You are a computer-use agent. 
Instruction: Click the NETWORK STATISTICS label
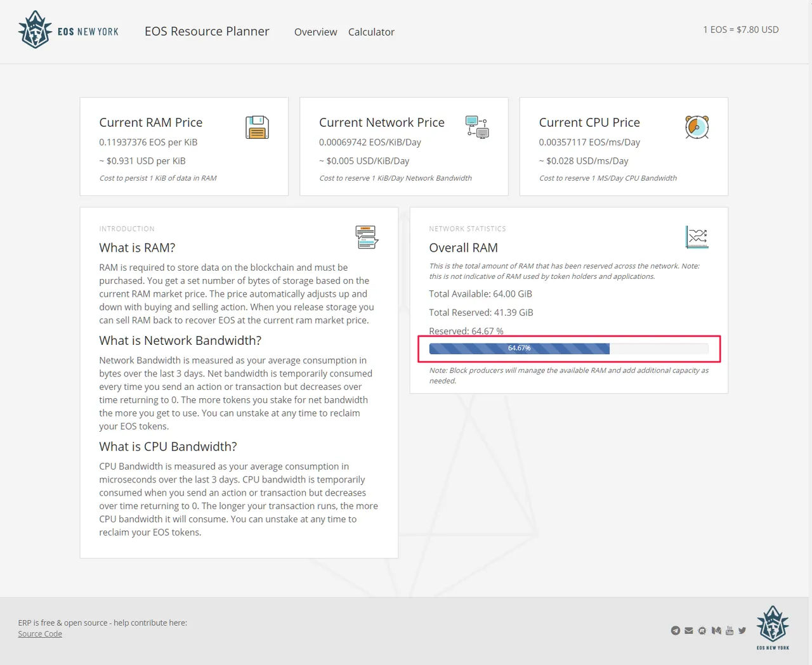pos(468,229)
